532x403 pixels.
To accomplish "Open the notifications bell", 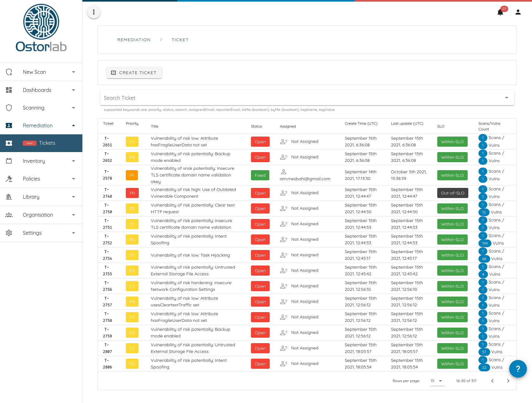I will click(x=500, y=12).
